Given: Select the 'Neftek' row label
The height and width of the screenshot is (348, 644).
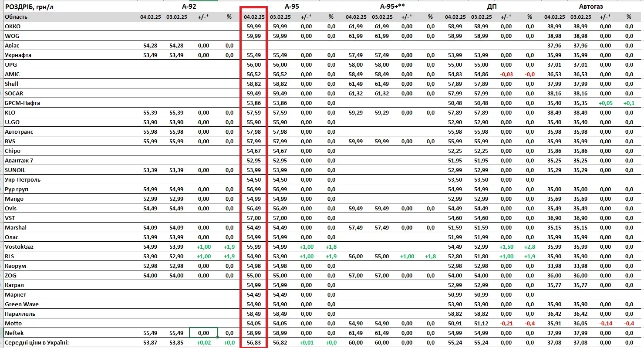Looking at the screenshot, I should point(14,333).
